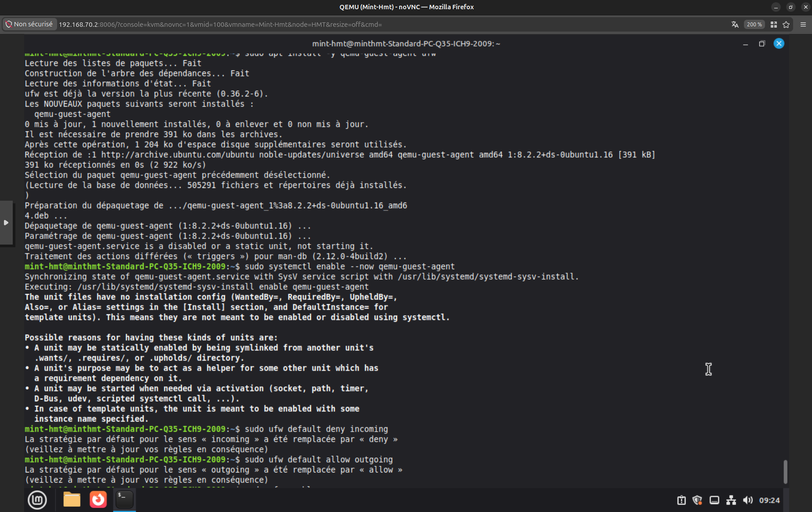Click the network connection tray icon

tap(731, 500)
